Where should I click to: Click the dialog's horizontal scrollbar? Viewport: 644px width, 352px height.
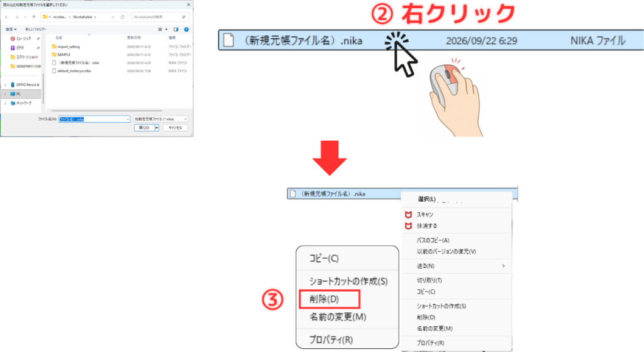click(107, 111)
